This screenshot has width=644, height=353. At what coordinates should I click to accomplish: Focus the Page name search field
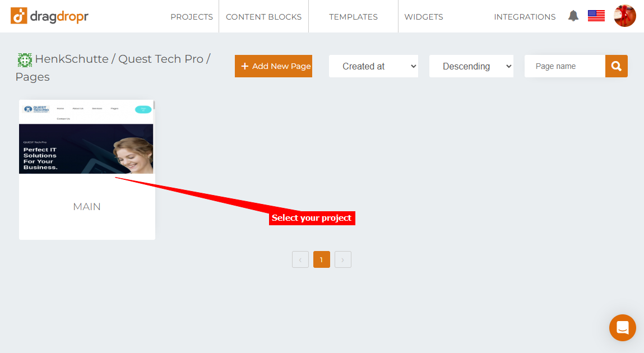click(565, 66)
